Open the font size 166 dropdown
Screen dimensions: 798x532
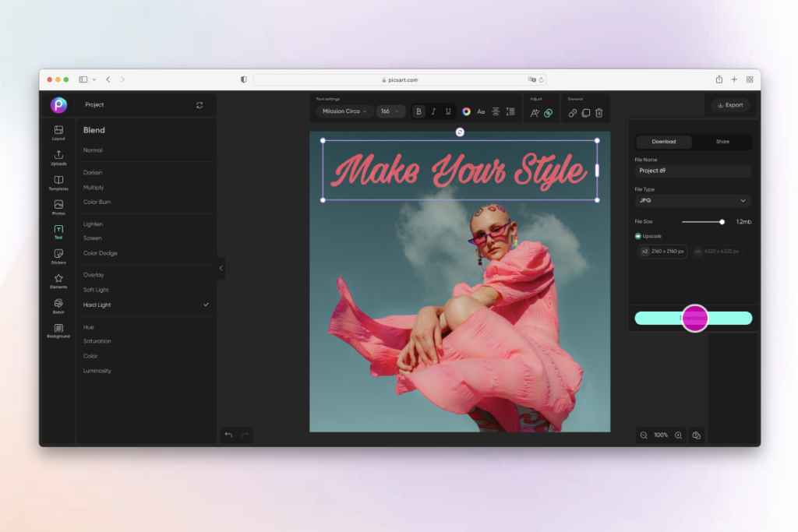[390, 112]
